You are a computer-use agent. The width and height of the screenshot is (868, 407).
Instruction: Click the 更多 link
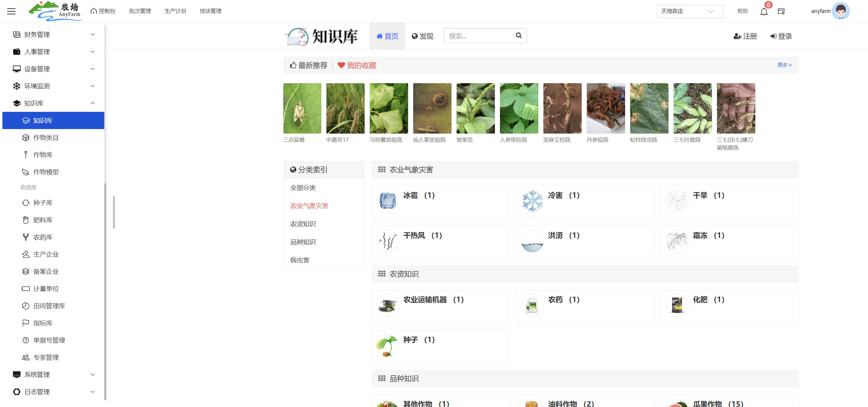pos(785,65)
